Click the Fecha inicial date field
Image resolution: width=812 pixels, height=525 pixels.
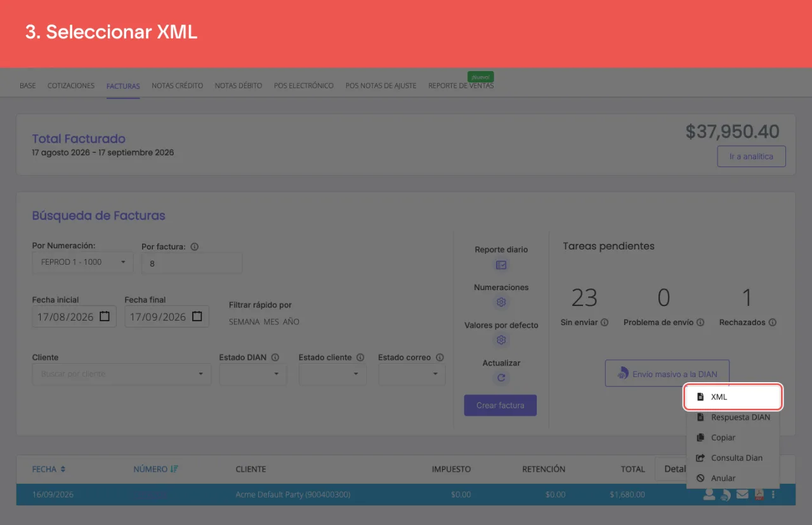tap(74, 317)
